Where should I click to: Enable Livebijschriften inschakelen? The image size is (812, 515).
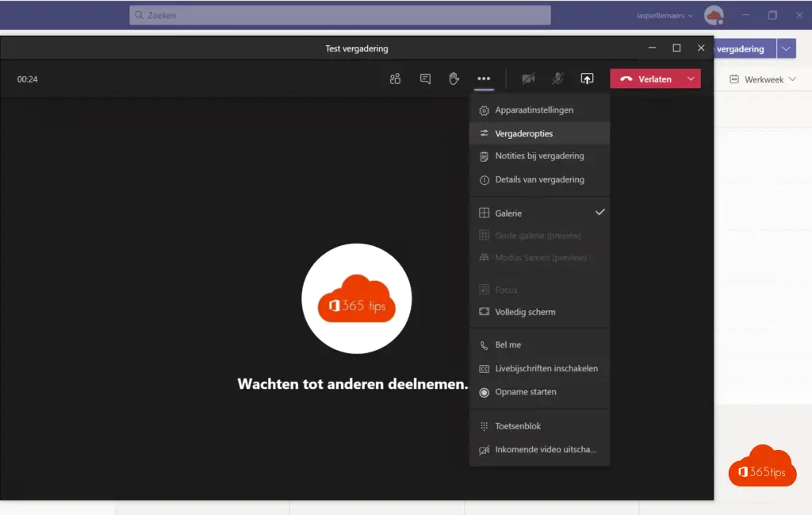pyautogui.click(x=539, y=368)
